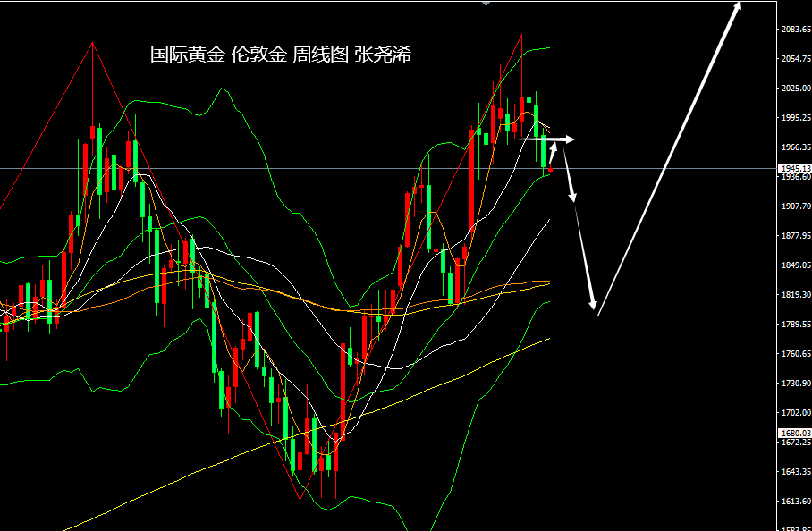Click the 1760.65 price axis label
This screenshot has width=812, height=531.
point(797,354)
